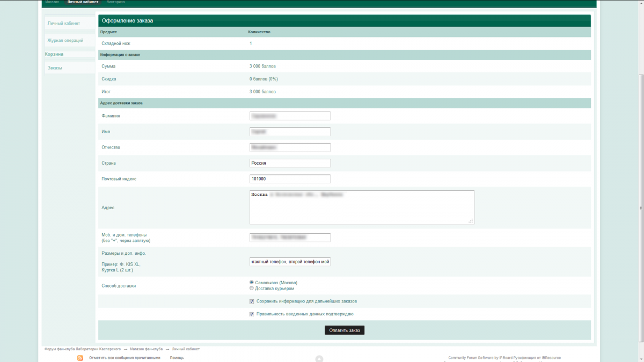This screenshot has width=644, height=362.
Task: Toggle Правильность введенных данных подтверждаю checkbox
Action: tap(252, 314)
